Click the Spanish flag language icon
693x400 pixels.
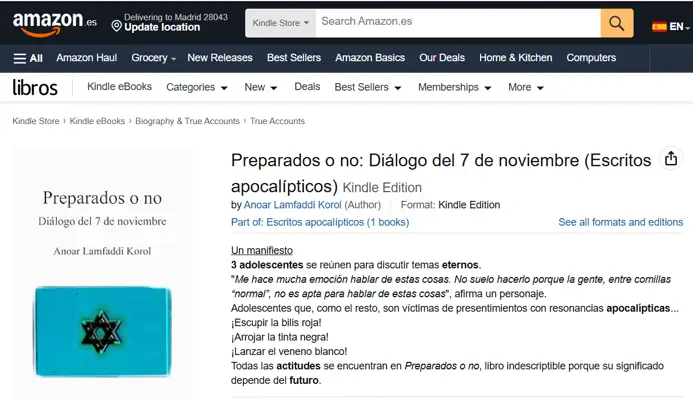(659, 27)
